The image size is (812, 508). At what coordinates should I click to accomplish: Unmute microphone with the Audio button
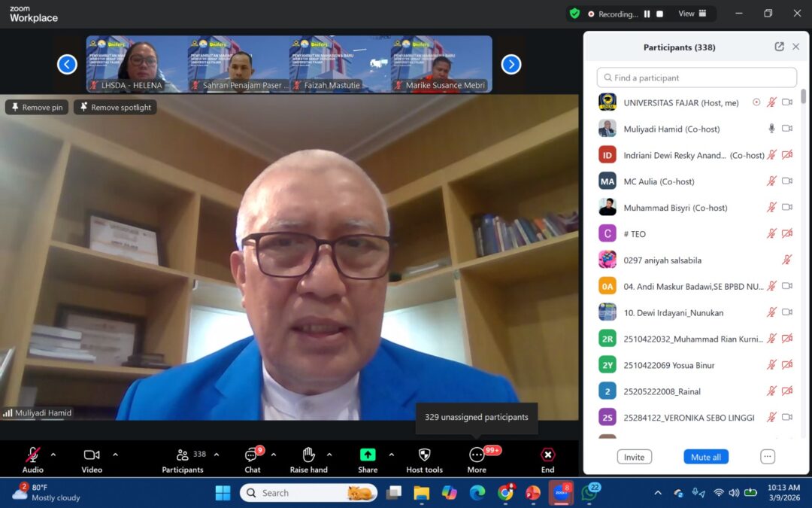[x=33, y=455]
